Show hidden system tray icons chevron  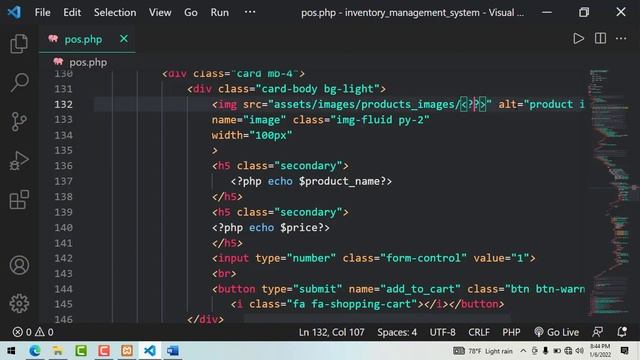point(523,351)
